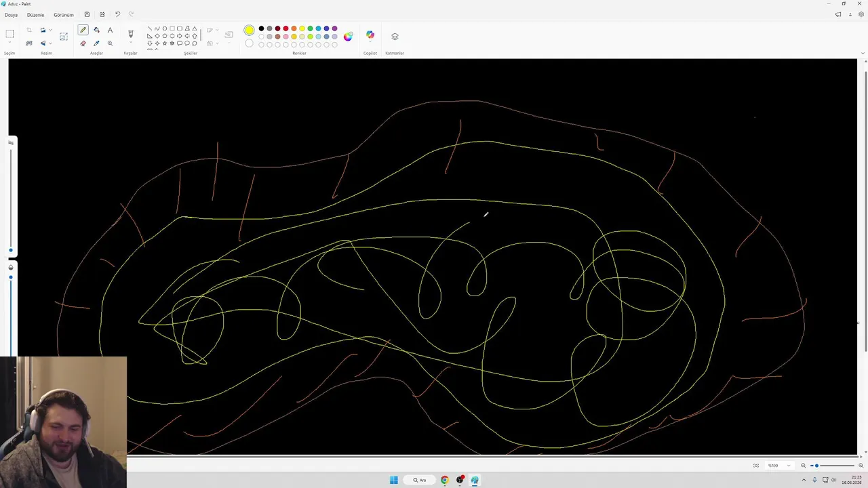The width and height of the screenshot is (868, 488).
Task: Choose the black color swatch
Action: click(x=261, y=28)
